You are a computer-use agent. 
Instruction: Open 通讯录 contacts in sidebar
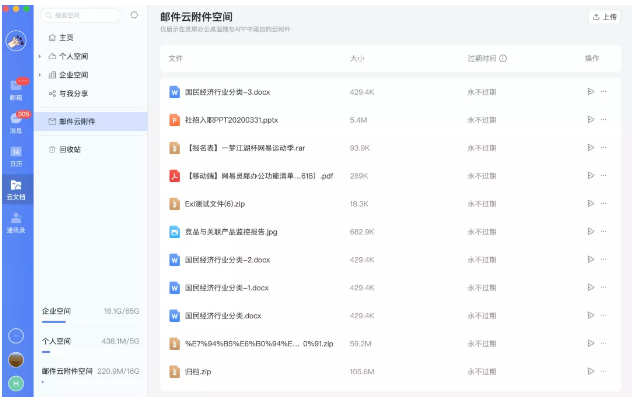click(16, 220)
